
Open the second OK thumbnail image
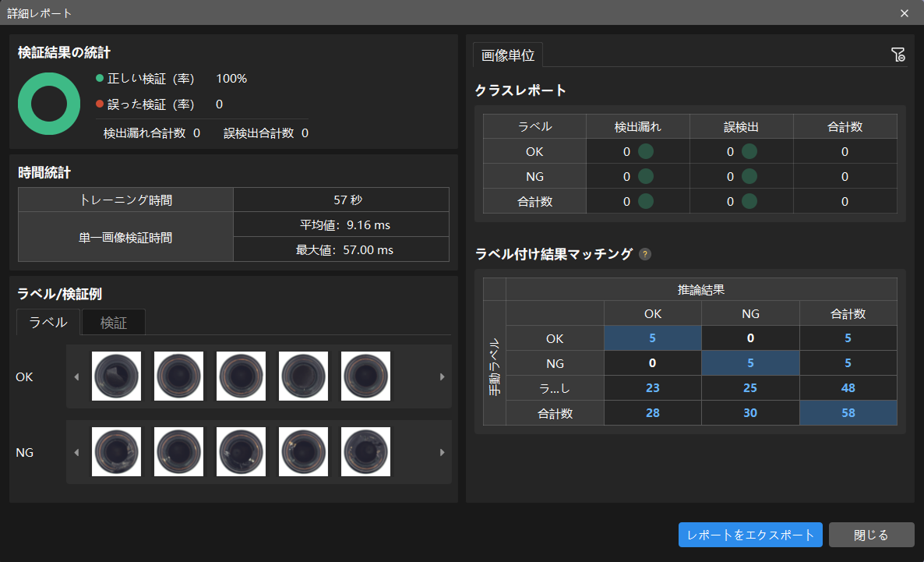(178, 376)
